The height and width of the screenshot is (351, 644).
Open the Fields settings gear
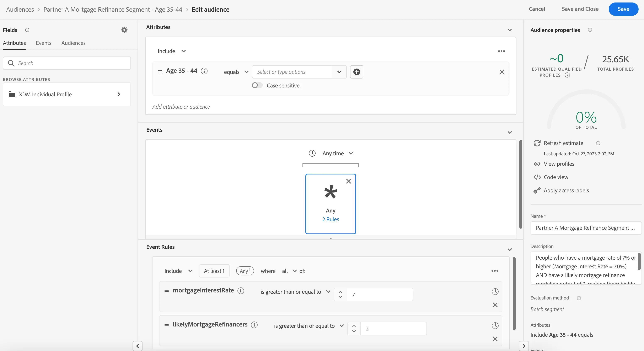[x=124, y=30]
